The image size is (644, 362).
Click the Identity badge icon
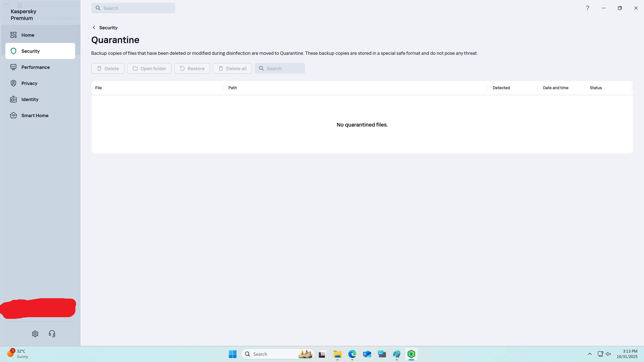pyautogui.click(x=13, y=99)
